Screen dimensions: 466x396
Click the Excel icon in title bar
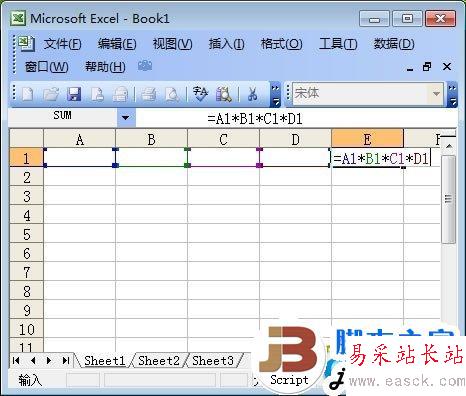tap(18, 18)
